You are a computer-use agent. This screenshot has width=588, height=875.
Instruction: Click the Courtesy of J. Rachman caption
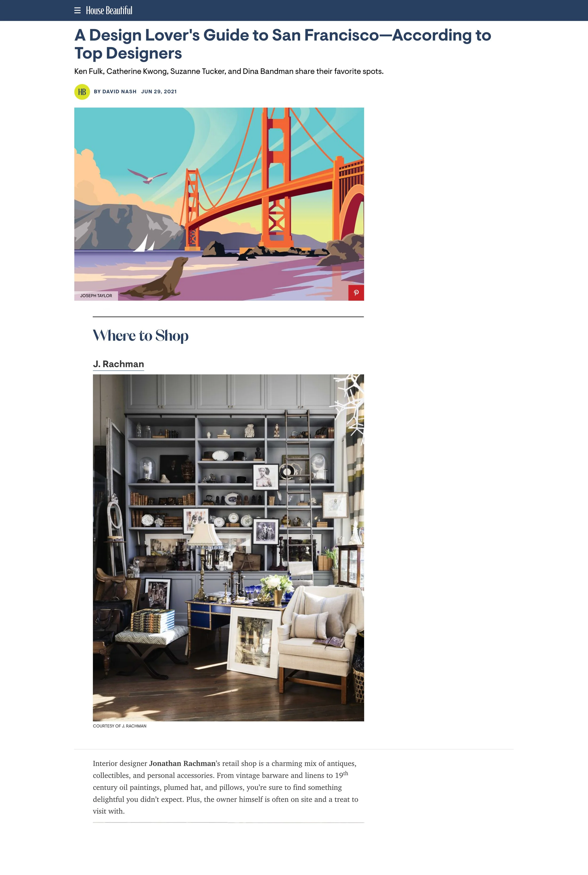[120, 726]
